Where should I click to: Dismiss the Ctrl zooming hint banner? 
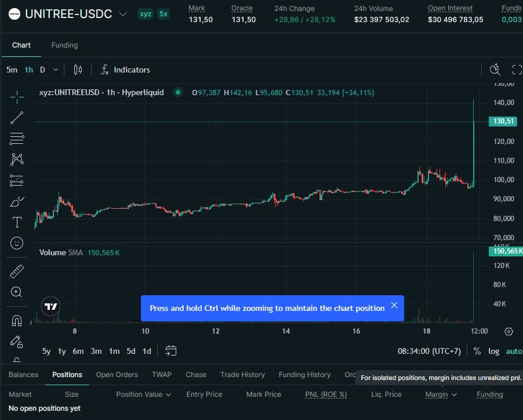(x=394, y=305)
